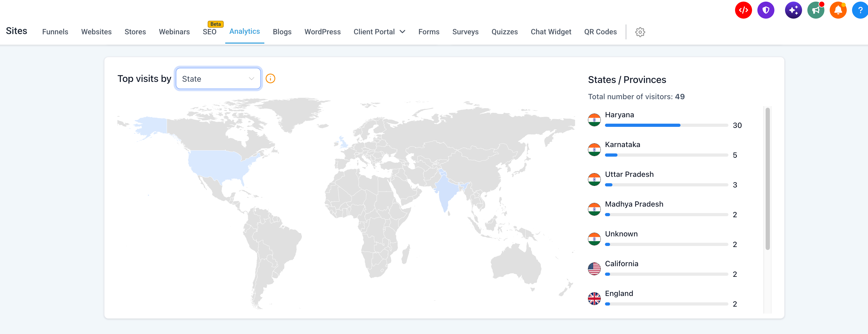Select the Analytics tab
This screenshot has width=868, height=334.
pyautogui.click(x=245, y=31)
